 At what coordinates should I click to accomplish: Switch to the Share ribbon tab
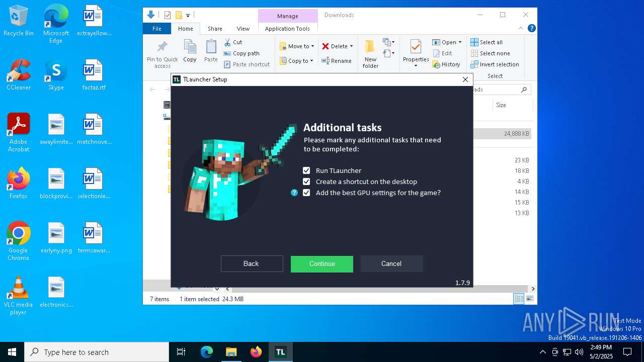tap(215, 29)
